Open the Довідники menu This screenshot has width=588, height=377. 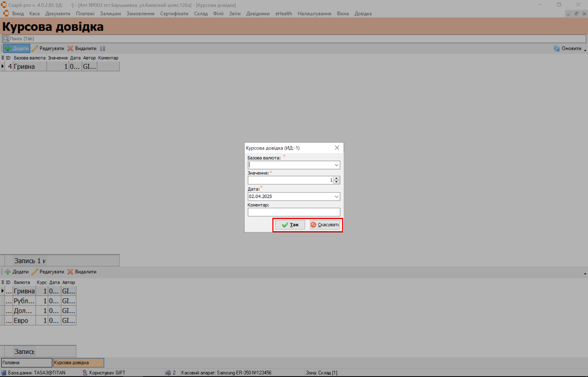258,14
